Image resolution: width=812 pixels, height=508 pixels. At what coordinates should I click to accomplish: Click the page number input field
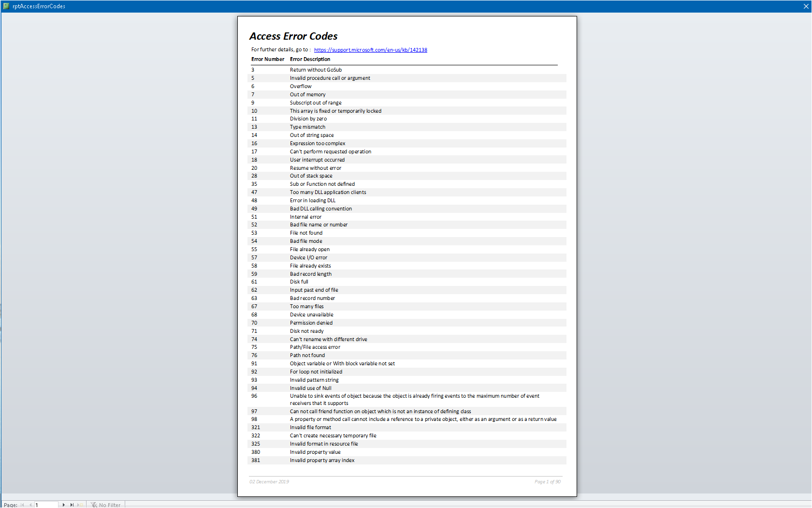(46, 505)
